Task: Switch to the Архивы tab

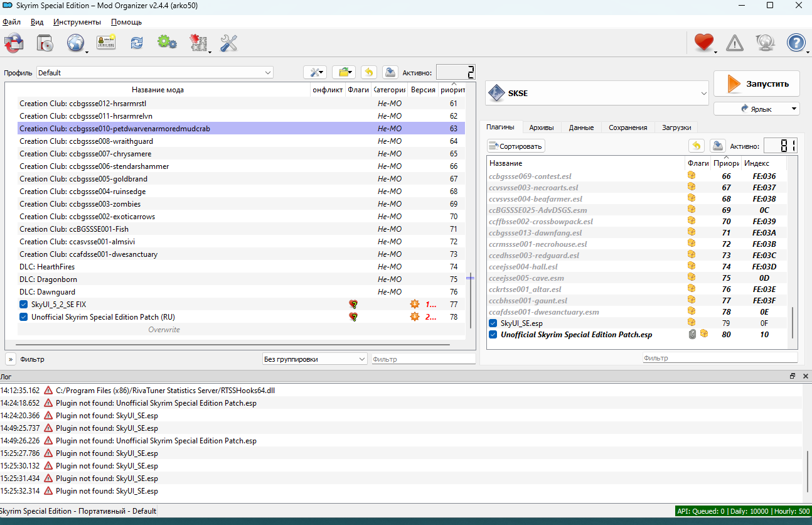Action: click(x=541, y=127)
